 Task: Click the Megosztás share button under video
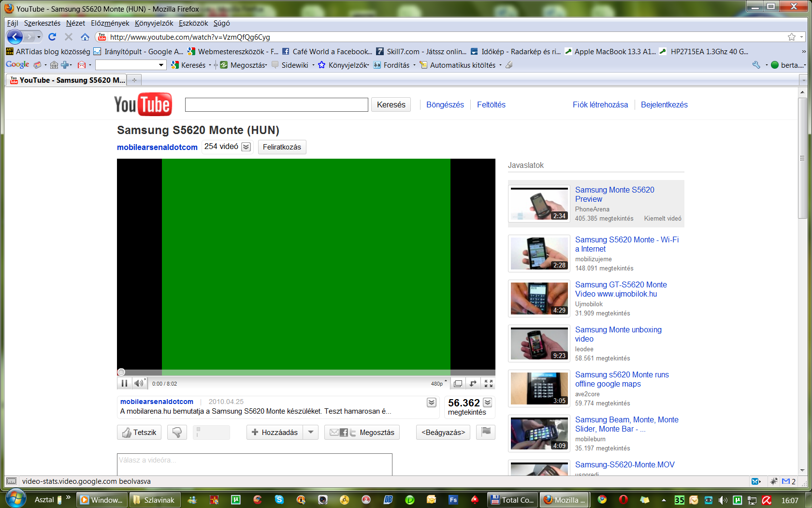point(362,433)
